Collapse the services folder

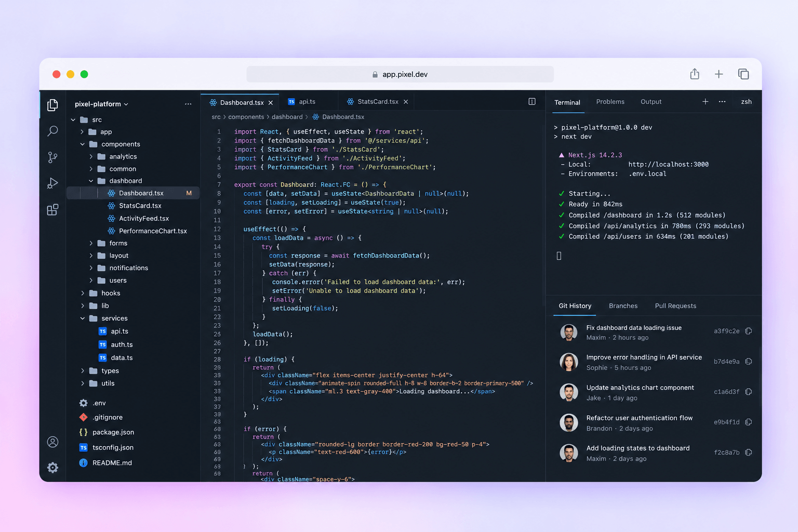tap(82, 318)
